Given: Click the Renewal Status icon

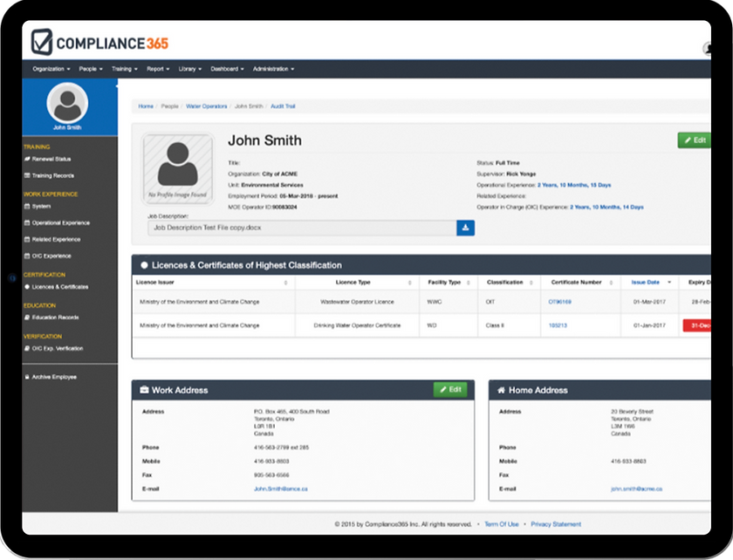Looking at the screenshot, I should (27, 159).
